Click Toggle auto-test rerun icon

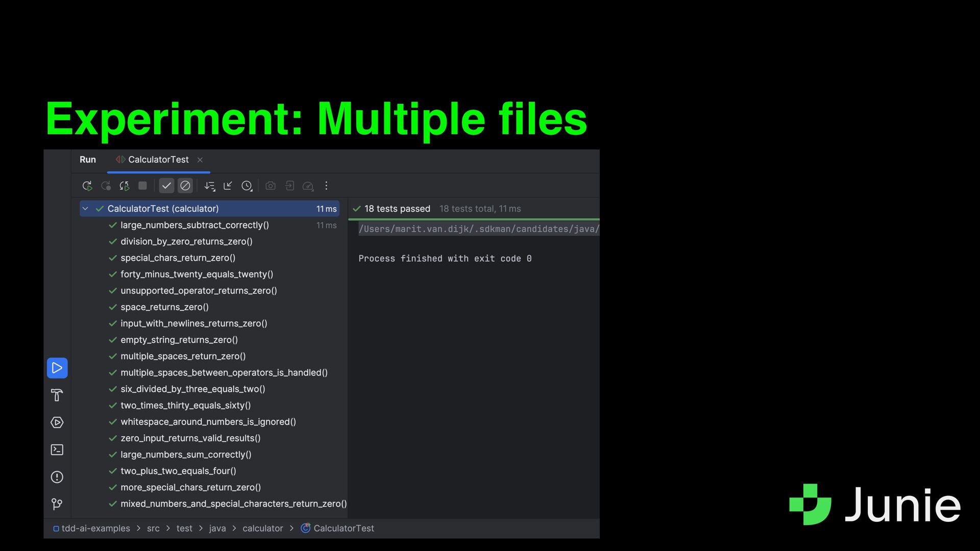click(124, 186)
